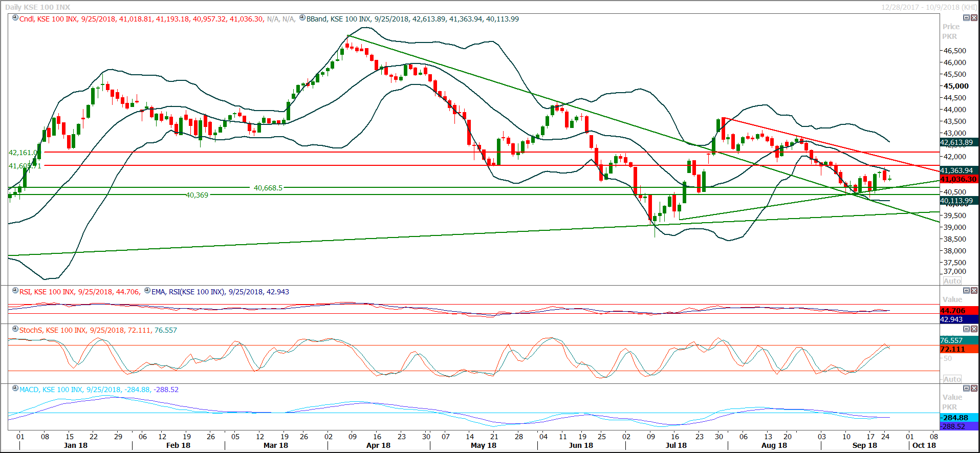Click the StochS series legend icon
Screen dimensions: 980x453
[15, 329]
